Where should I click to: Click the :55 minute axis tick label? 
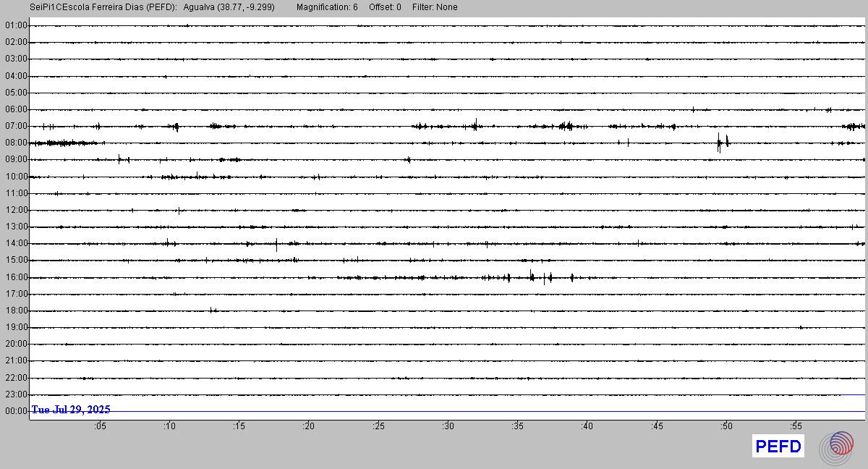(796, 426)
